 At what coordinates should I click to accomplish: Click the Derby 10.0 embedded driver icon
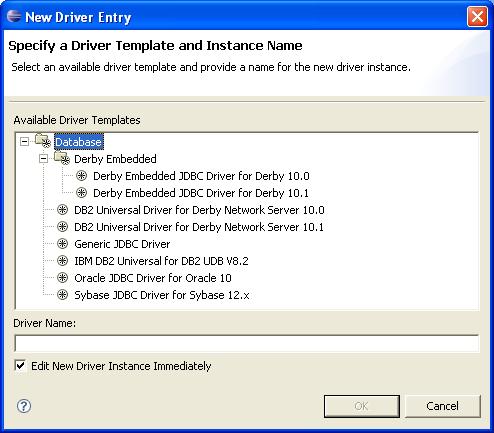click(81, 176)
